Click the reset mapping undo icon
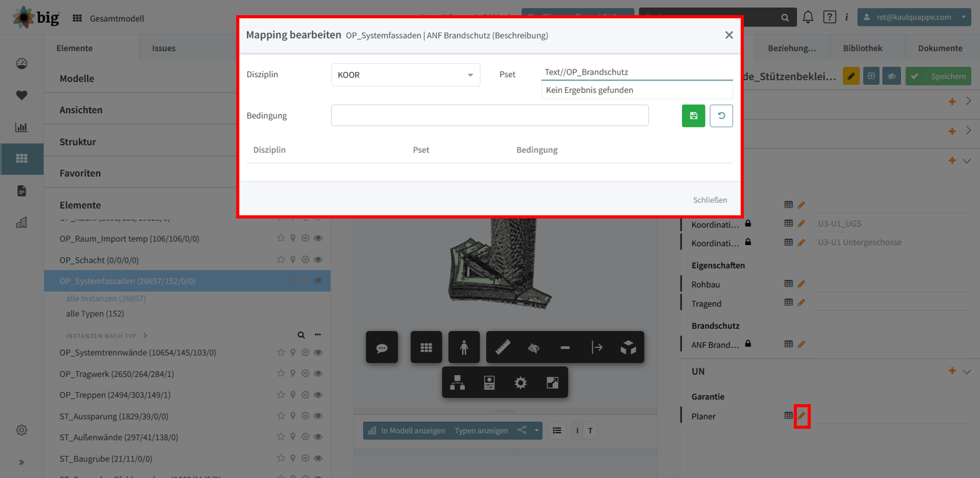This screenshot has width=980, height=478. coord(721,116)
